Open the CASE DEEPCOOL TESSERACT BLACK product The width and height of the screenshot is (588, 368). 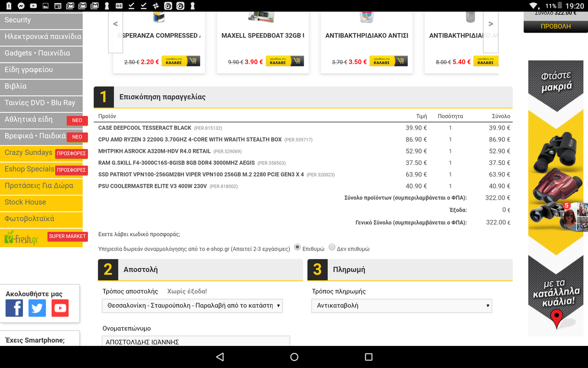coord(145,128)
